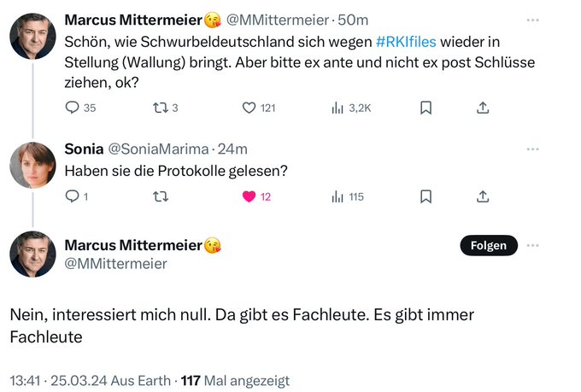This screenshot has height=392, width=581.
Task: Bookmark Sonia's tweet
Action: coord(425,196)
